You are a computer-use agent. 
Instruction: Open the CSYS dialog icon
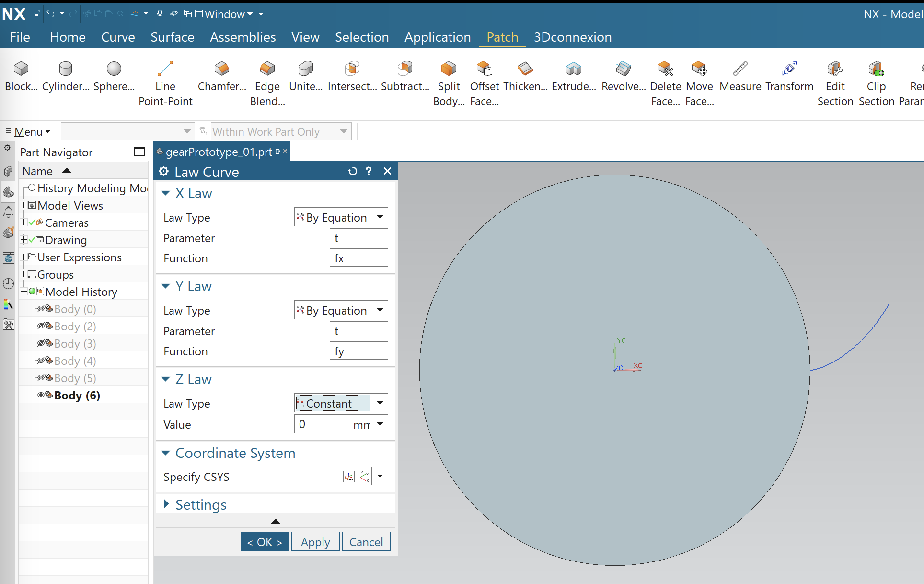click(x=349, y=477)
